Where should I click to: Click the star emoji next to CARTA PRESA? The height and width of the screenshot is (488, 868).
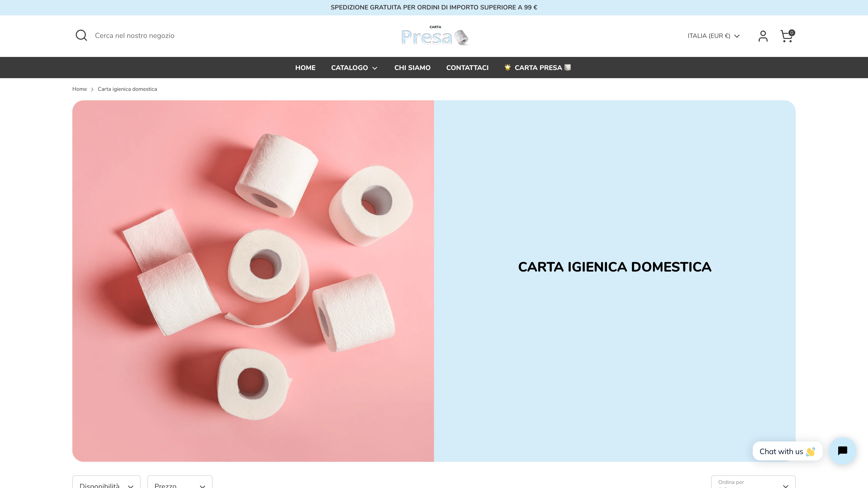click(x=507, y=67)
